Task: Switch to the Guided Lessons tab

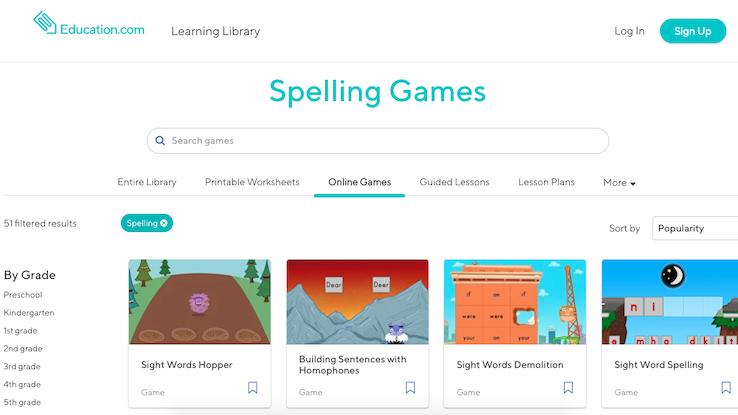Action: click(455, 182)
